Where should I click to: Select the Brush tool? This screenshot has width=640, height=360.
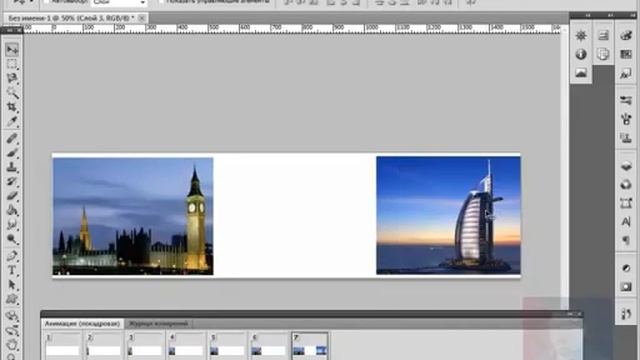pos(12,153)
